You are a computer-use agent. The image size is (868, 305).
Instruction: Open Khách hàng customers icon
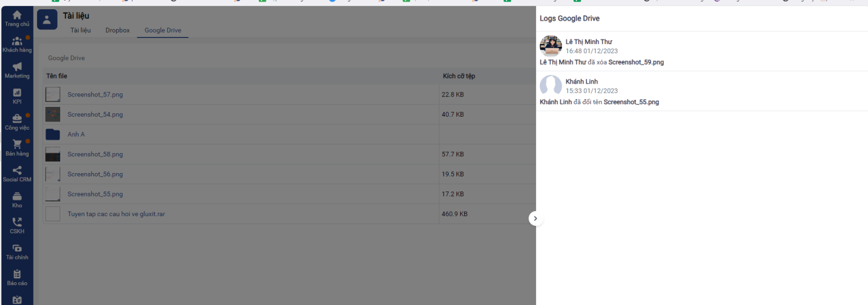17,41
